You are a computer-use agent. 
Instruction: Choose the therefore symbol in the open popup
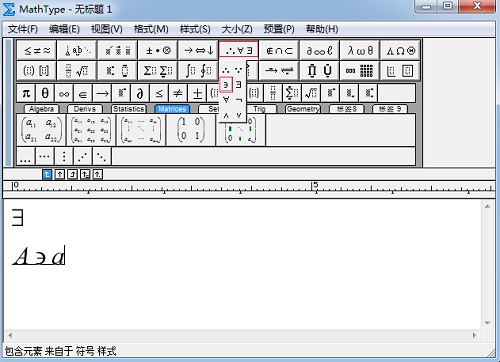tap(226, 70)
